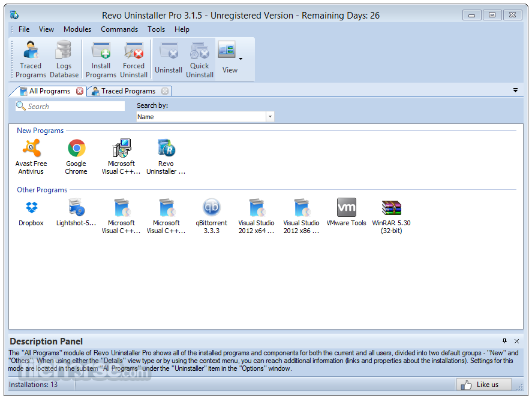Image resolution: width=532 pixels, height=399 pixels.
Task: Click the Install Programs toolbar button
Action: click(x=101, y=60)
